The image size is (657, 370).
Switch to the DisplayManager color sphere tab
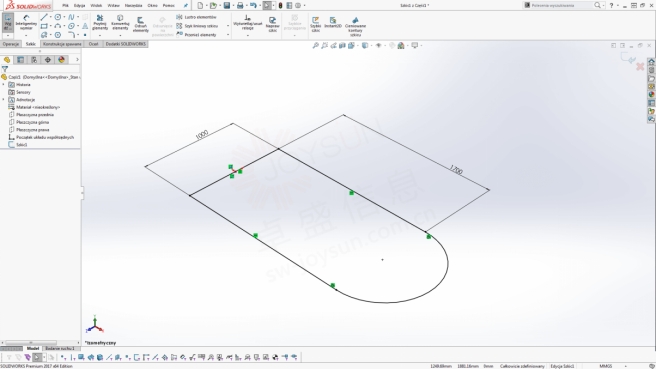tap(62, 60)
